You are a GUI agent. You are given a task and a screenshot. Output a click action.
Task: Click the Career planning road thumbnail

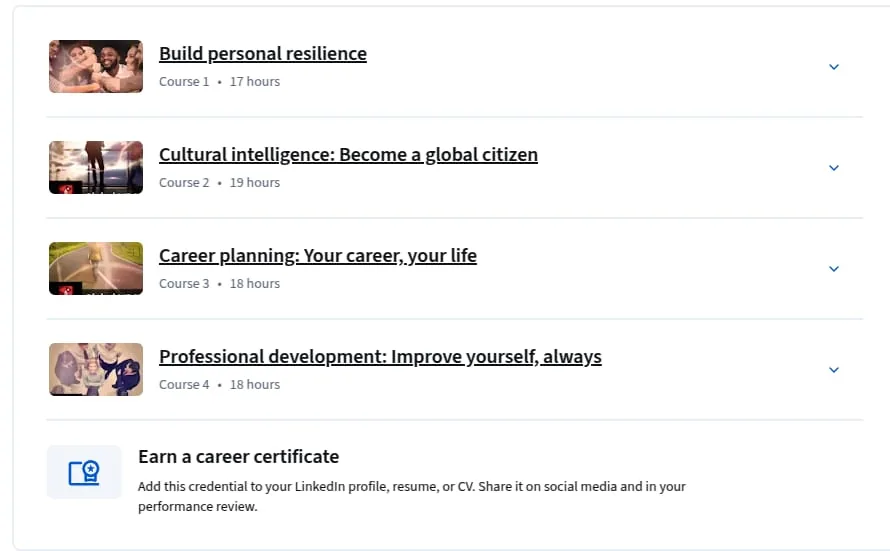pos(96,268)
